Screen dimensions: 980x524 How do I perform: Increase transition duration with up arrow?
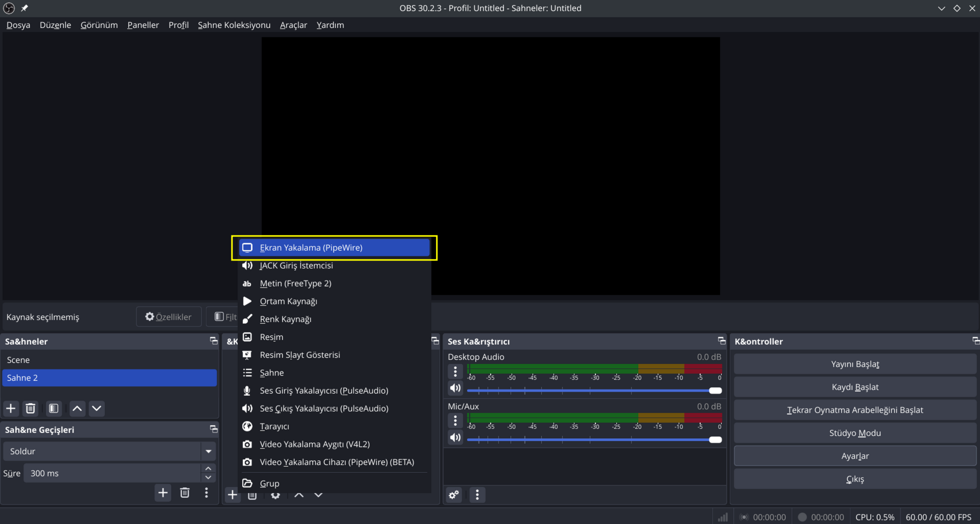tap(208, 469)
